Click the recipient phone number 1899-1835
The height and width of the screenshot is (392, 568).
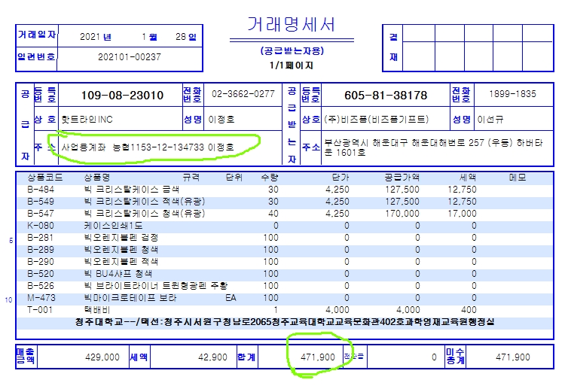512,94
